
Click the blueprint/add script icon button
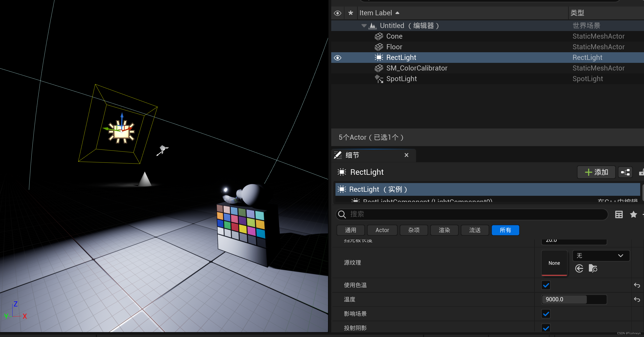click(x=625, y=172)
